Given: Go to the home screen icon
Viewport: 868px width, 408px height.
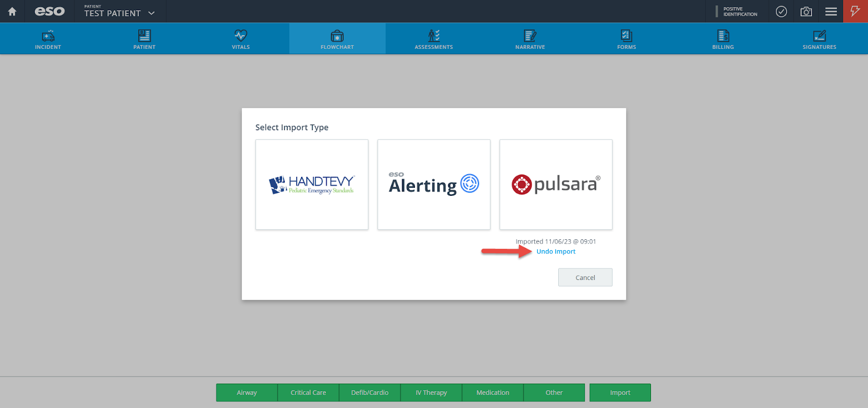Looking at the screenshot, I should [x=12, y=11].
